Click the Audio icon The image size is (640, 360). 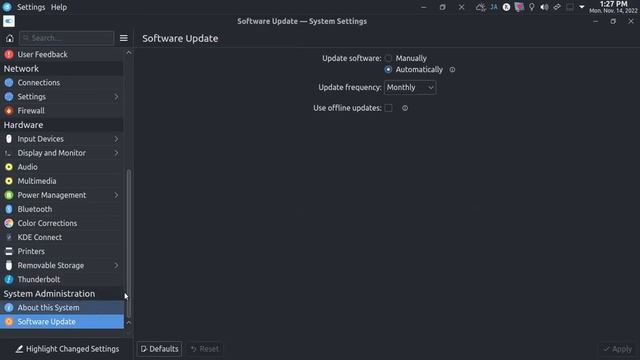tap(9, 167)
